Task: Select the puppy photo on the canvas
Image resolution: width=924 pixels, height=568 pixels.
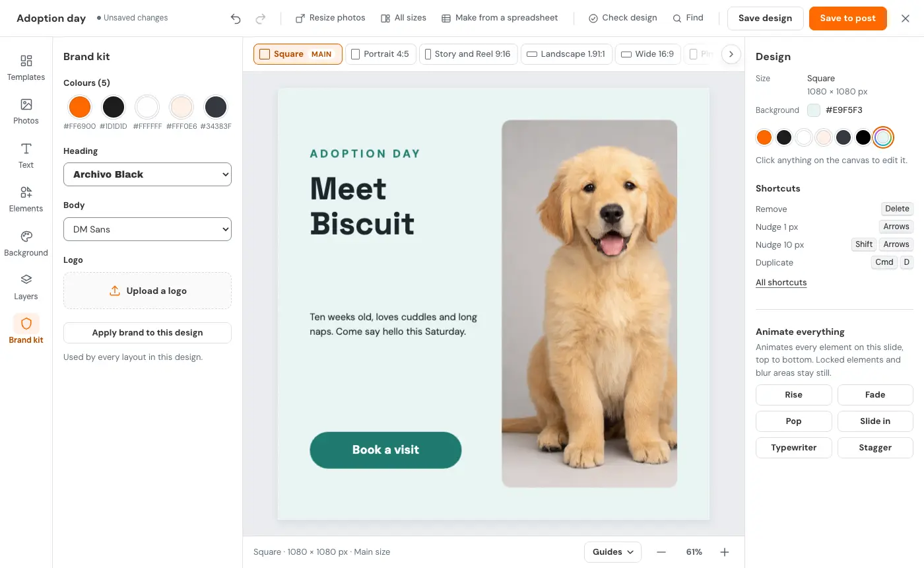Action: click(x=589, y=304)
